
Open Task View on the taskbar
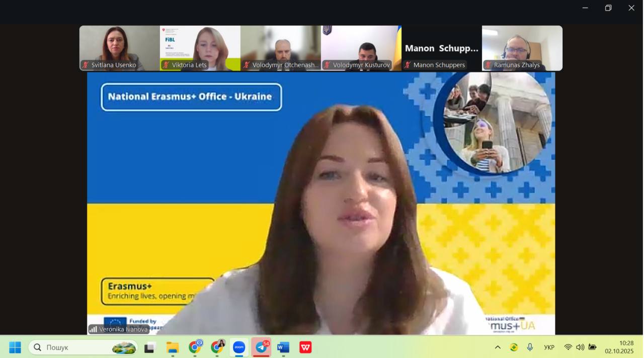click(x=150, y=347)
